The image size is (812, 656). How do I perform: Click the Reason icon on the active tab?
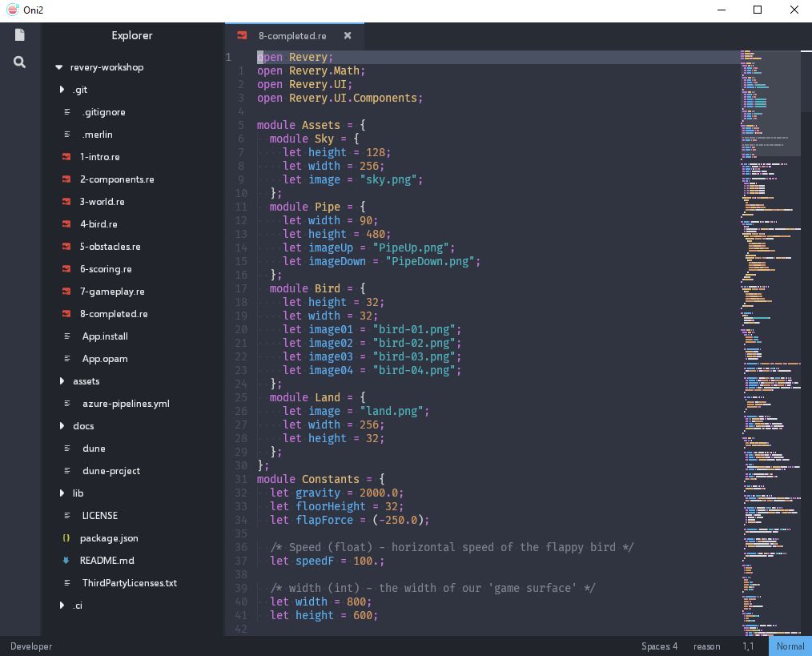pyautogui.click(x=242, y=35)
